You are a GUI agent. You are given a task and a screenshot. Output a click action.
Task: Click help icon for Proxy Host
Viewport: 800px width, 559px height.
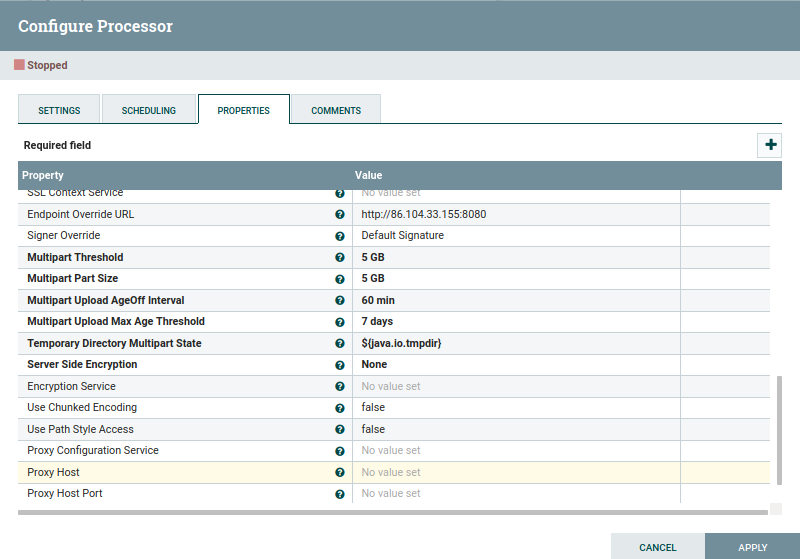[340, 473]
